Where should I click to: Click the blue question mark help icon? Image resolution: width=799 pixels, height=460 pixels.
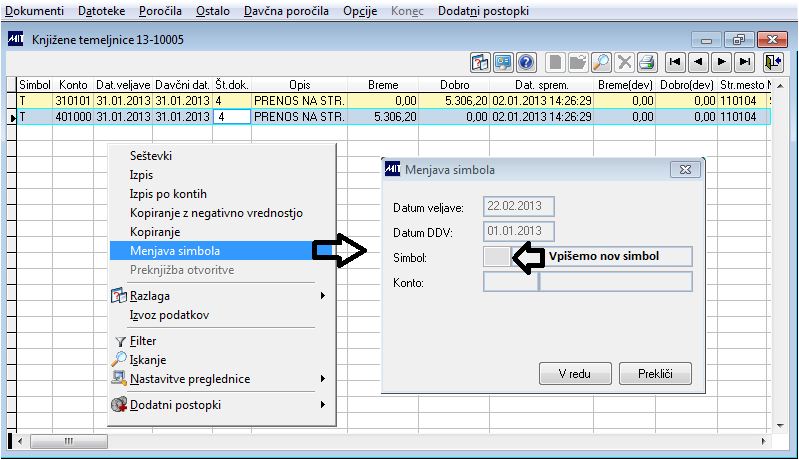(x=526, y=62)
